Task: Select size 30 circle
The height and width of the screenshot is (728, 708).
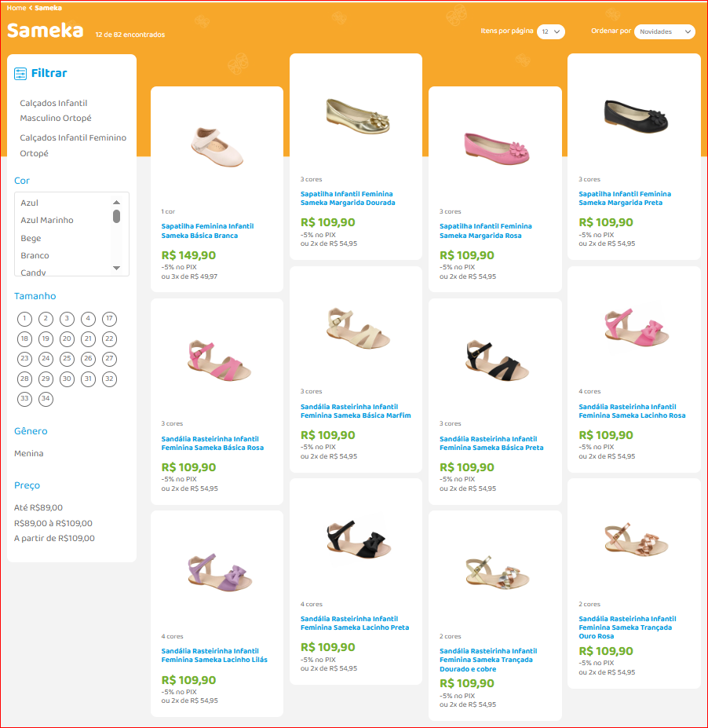Action: (x=67, y=379)
